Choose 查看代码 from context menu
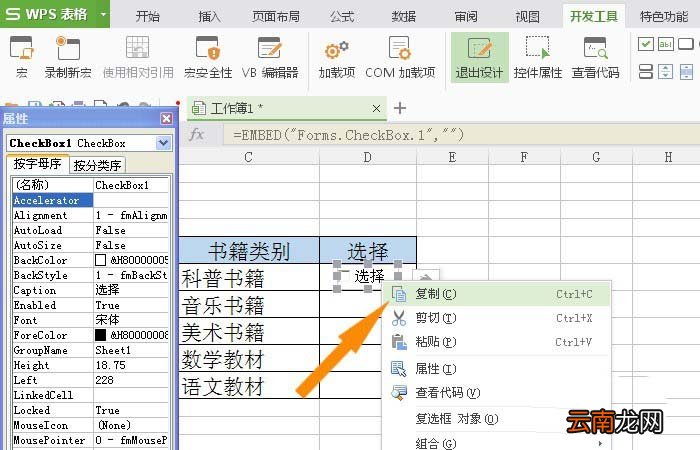Image resolution: width=700 pixels, height=450 pixels. [496, 393]
